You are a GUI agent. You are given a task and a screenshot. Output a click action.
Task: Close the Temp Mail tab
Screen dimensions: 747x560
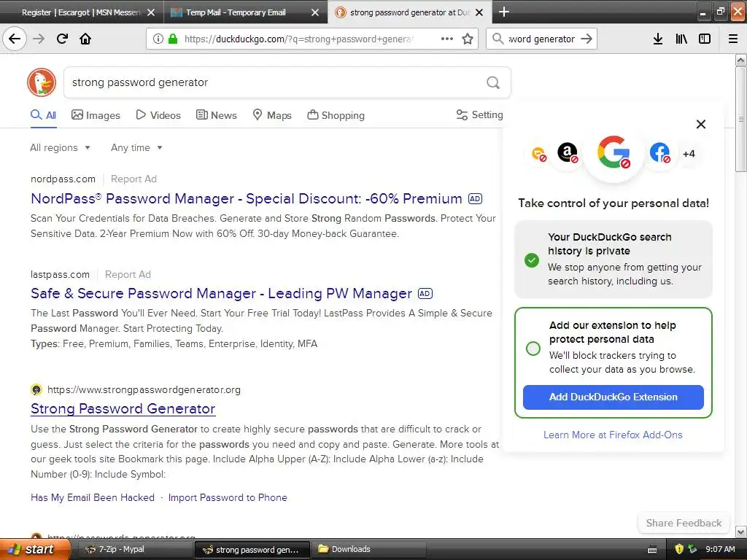315,12
